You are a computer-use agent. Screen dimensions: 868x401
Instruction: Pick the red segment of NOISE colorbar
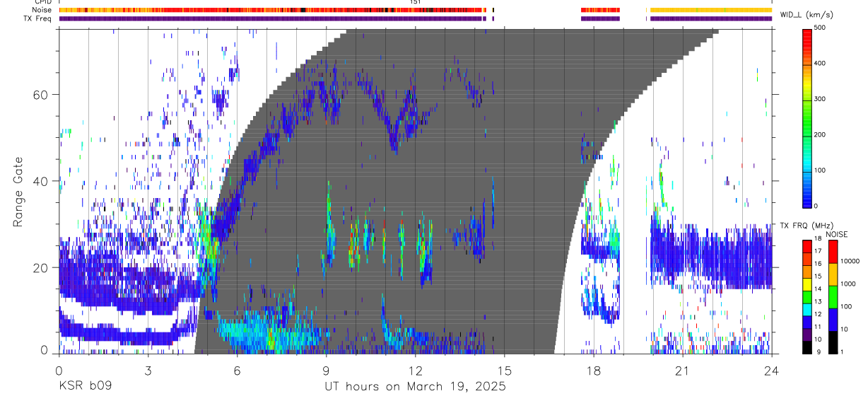pyautogui.click(x=833, y=252)
